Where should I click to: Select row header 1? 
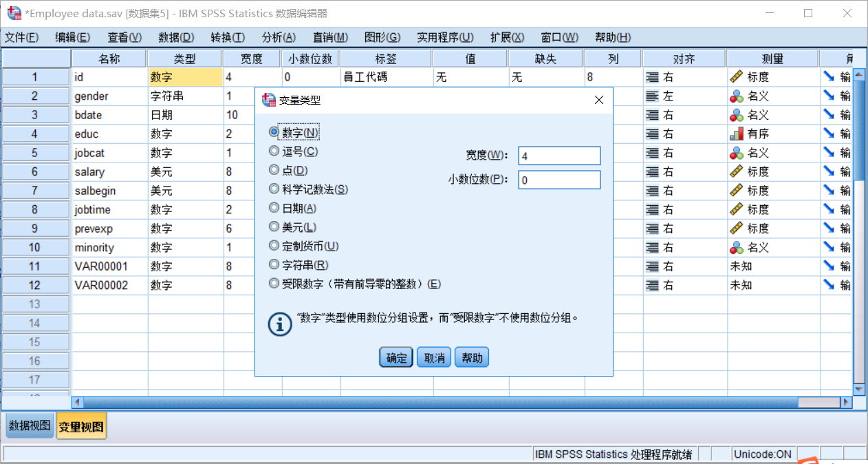tap(36, 77)
